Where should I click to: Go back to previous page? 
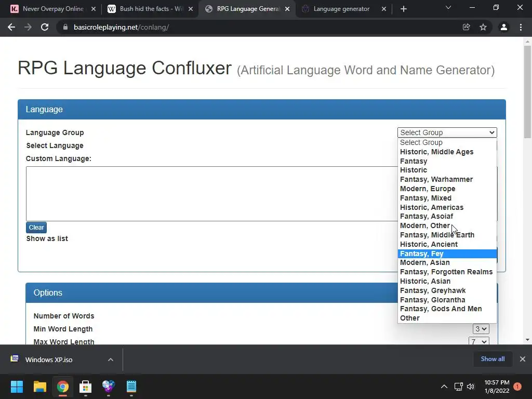11,27
